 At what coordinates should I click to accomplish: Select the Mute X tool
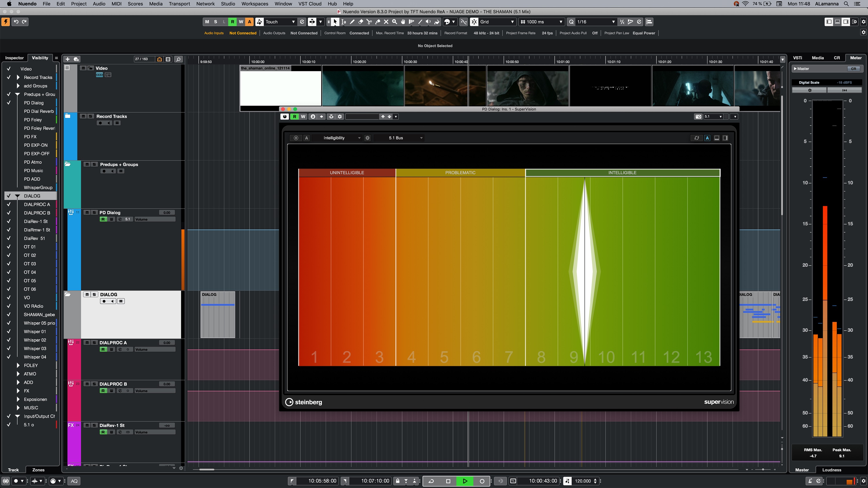pyautogui.click(x=386, y=22)
